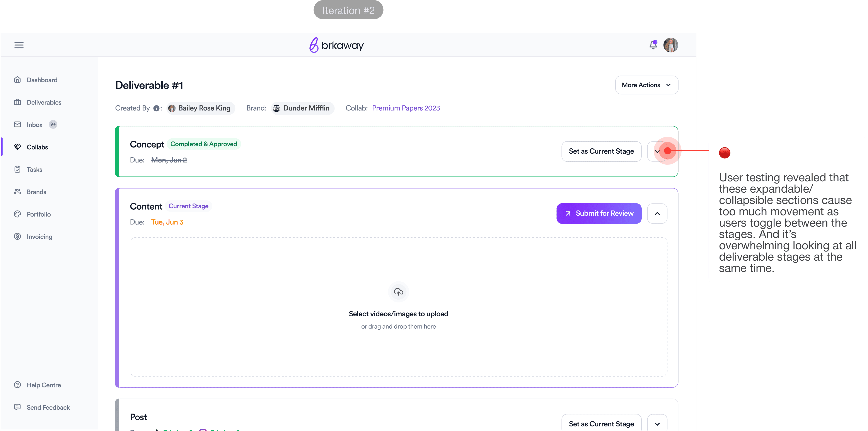
Task: Click the Post stage heading
Action: (x=138, y=417)
